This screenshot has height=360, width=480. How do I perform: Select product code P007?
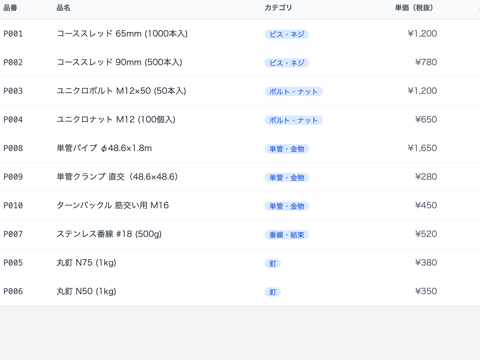[13, 234]
